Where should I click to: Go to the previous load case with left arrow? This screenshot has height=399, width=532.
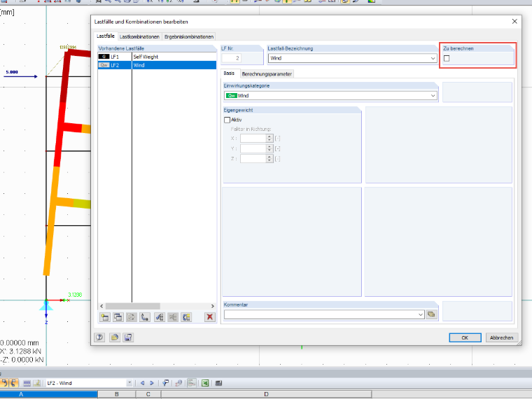[143, 383]
